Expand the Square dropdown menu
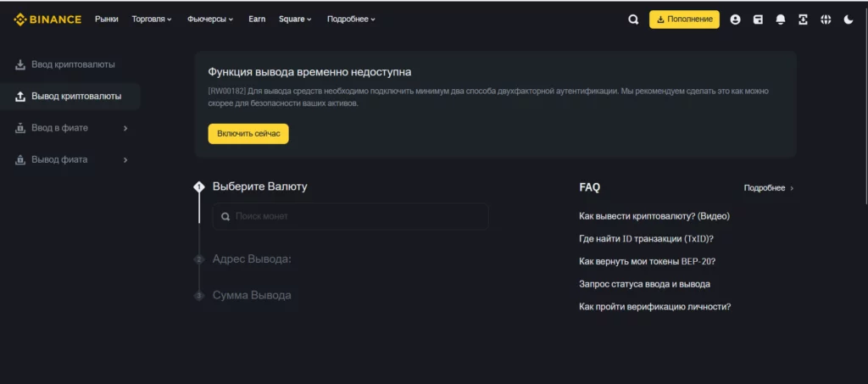Image resolution: width=868 pixels, height=384 pixels. 295,19
